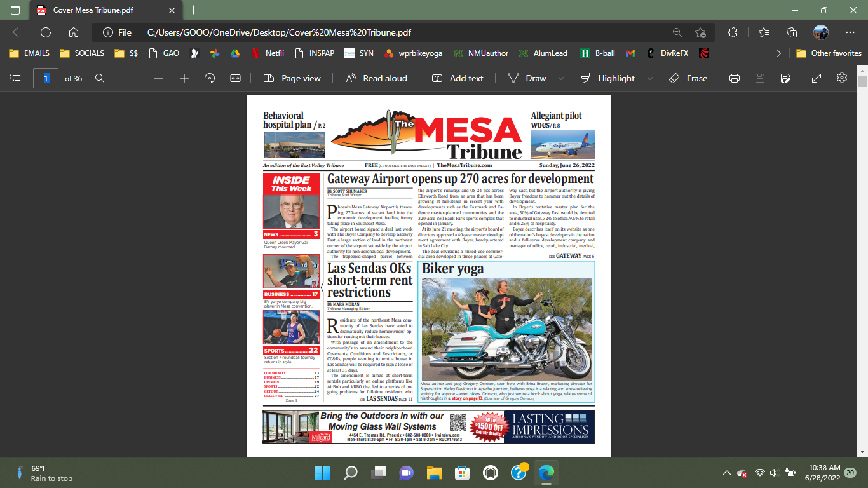Zoom out with the minus icon
The image size is (868, 488).
(x=159, y=78)
